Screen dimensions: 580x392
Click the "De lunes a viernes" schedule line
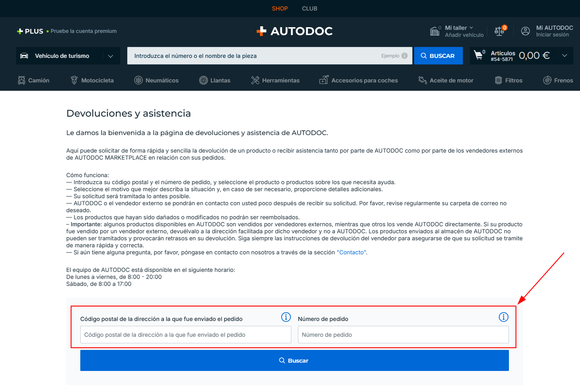tap(114, 277)
